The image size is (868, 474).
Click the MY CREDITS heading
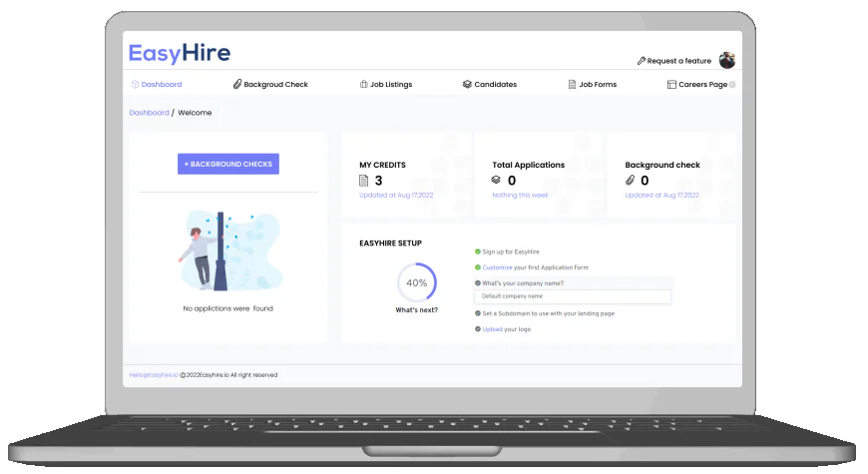382,165
